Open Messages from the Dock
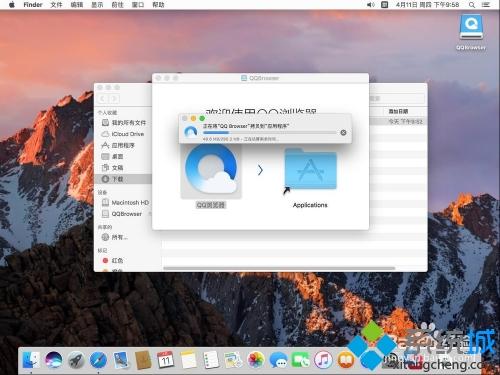This screenshot has height=375, width=500. [x=278, y=360]
